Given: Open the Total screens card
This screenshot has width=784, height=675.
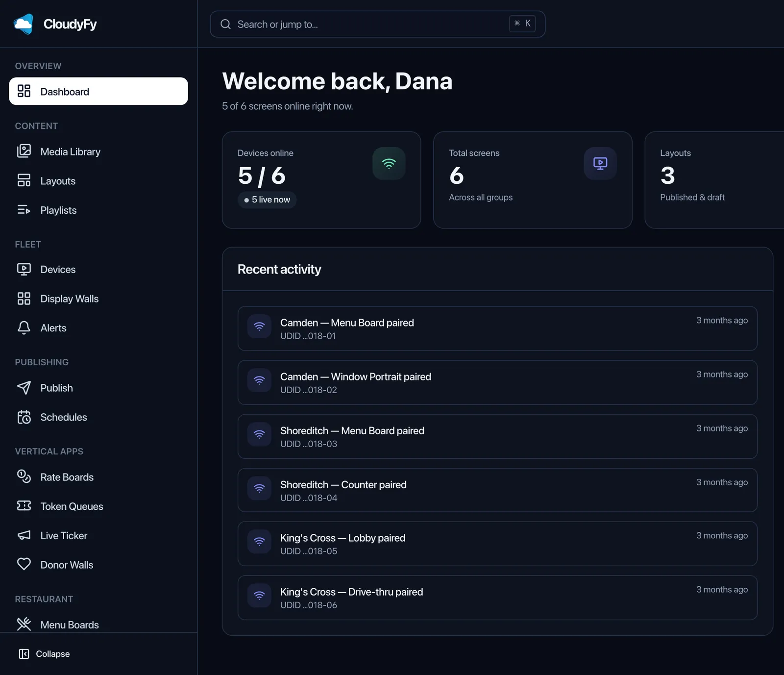Looking at the screenshot, I should tap(533, 180).
